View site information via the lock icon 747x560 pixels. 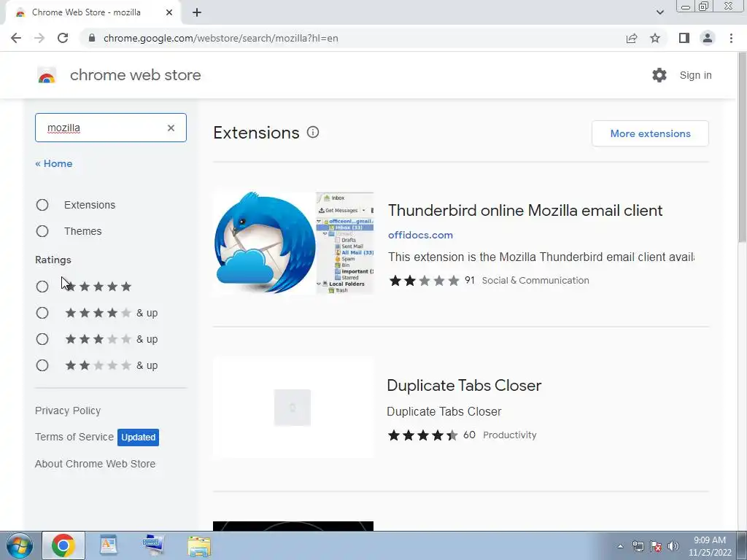(x=92, y=38)
